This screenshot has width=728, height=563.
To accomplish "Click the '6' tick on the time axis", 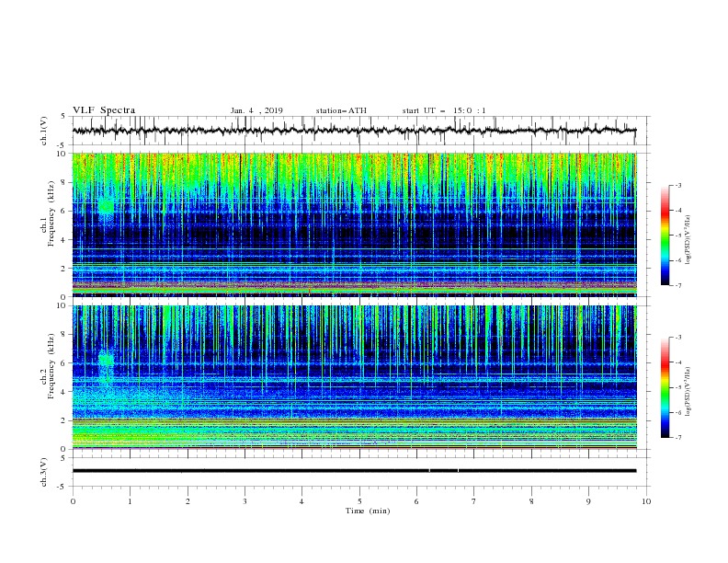I will (x=416, y=501).
